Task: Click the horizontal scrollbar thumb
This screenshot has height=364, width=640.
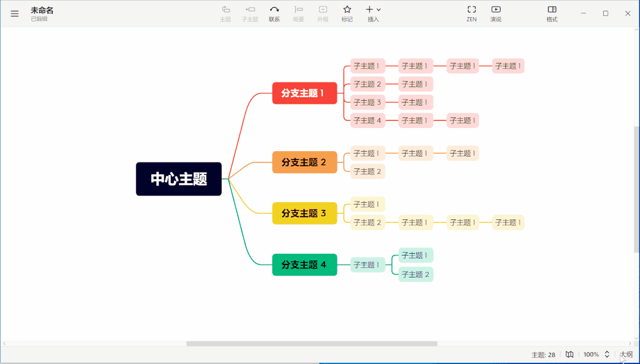Action: (311, 344)
